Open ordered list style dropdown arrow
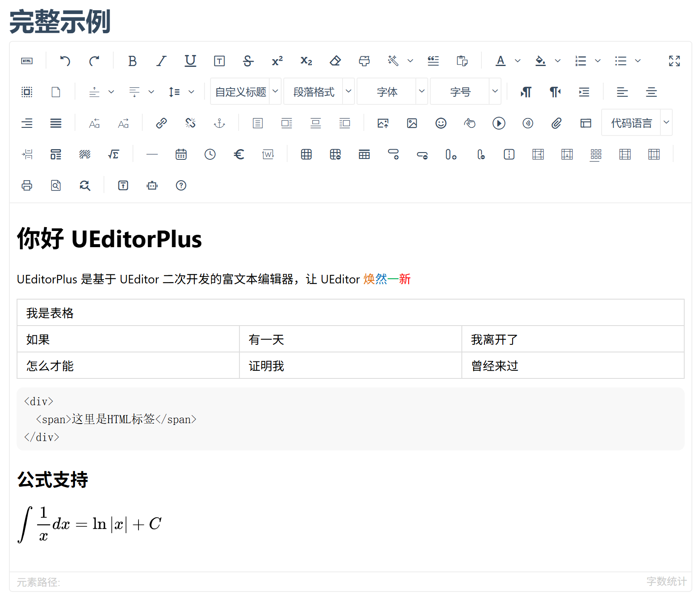 [598, 61]
